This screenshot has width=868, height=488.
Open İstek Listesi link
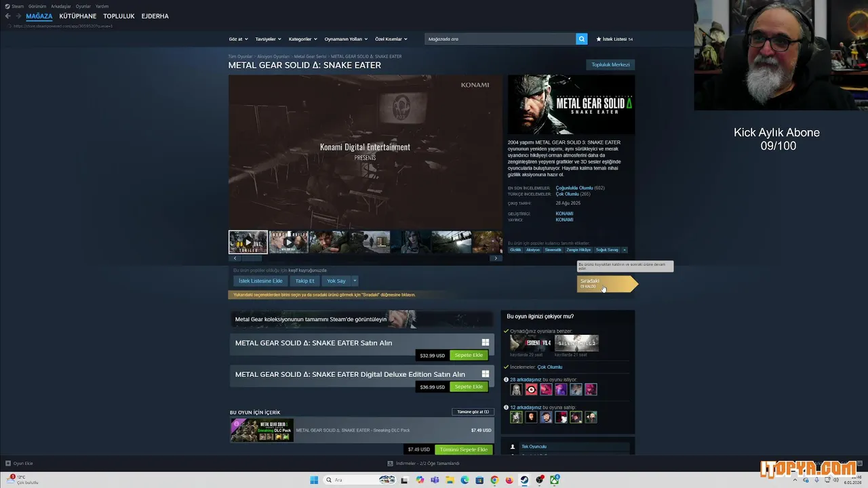(x=614, y=39)
